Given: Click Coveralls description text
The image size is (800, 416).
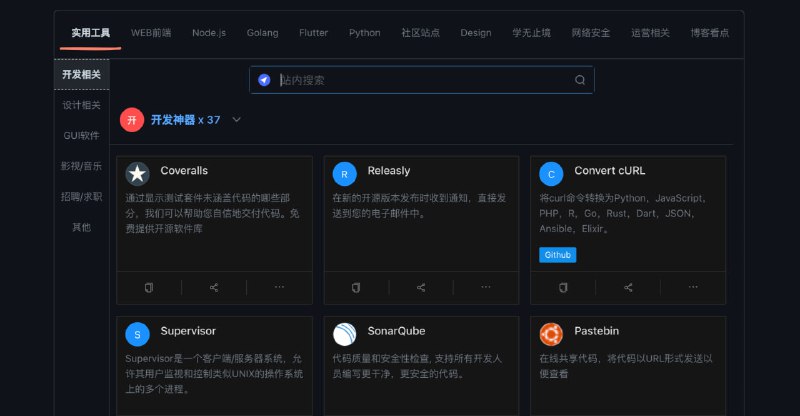Looking at the screenshot, I should pos(212,213).
